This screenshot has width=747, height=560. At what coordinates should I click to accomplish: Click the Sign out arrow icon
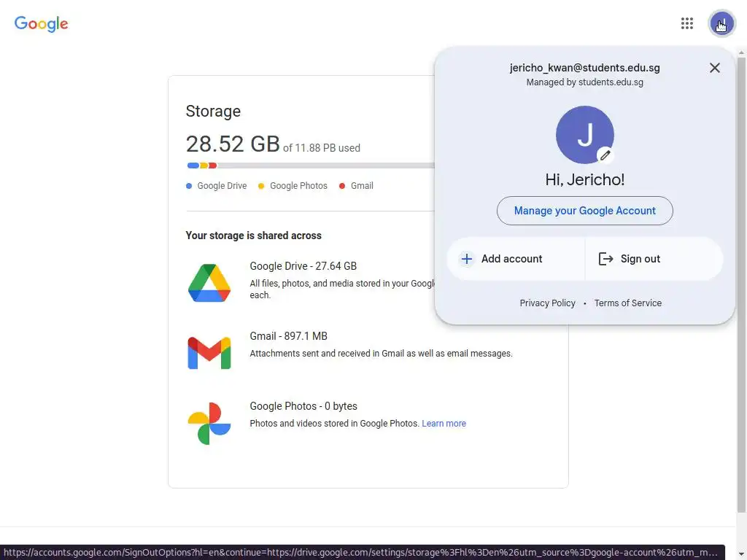tap(605, 259)
